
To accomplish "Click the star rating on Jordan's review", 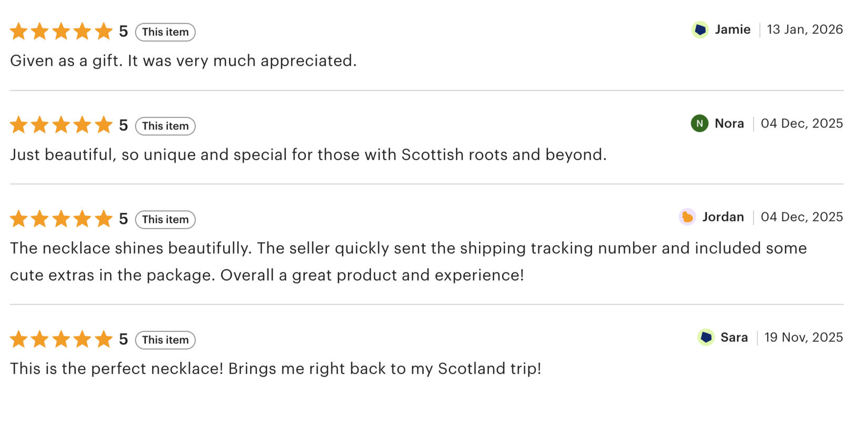I will tap(61, 219).
